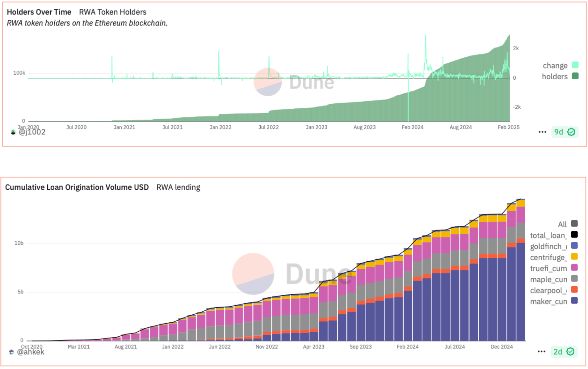Screen dimensions: 588x369
Task: Click the 100k y-axis label on holders chart
Action: (x=19, y=73)
